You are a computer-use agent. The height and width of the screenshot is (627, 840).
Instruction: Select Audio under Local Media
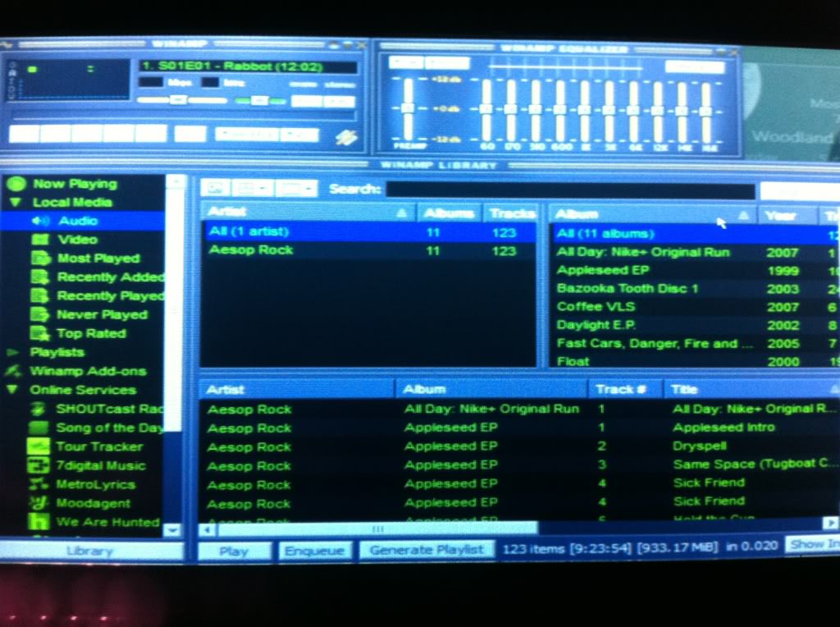(x=78, y=221)
